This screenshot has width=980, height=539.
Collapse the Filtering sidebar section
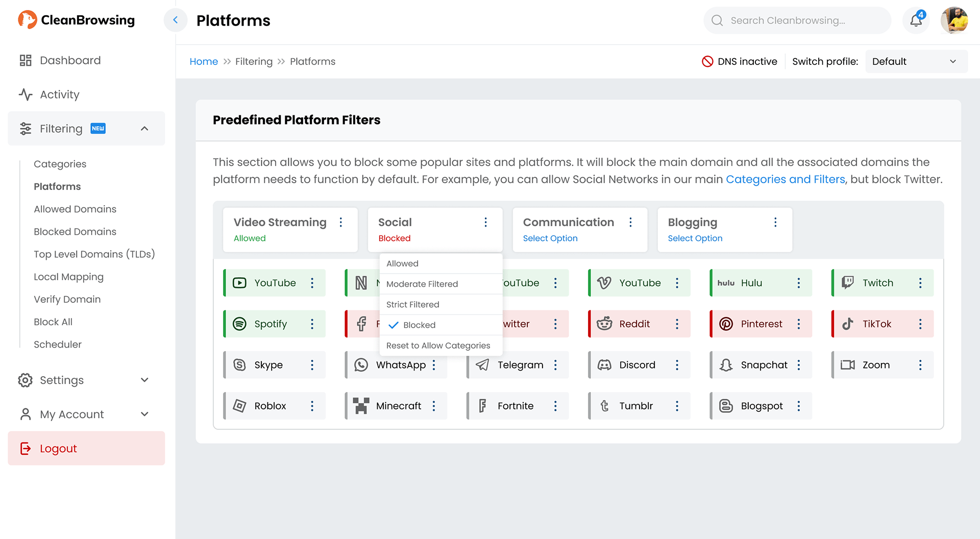[x=144, y=129]
